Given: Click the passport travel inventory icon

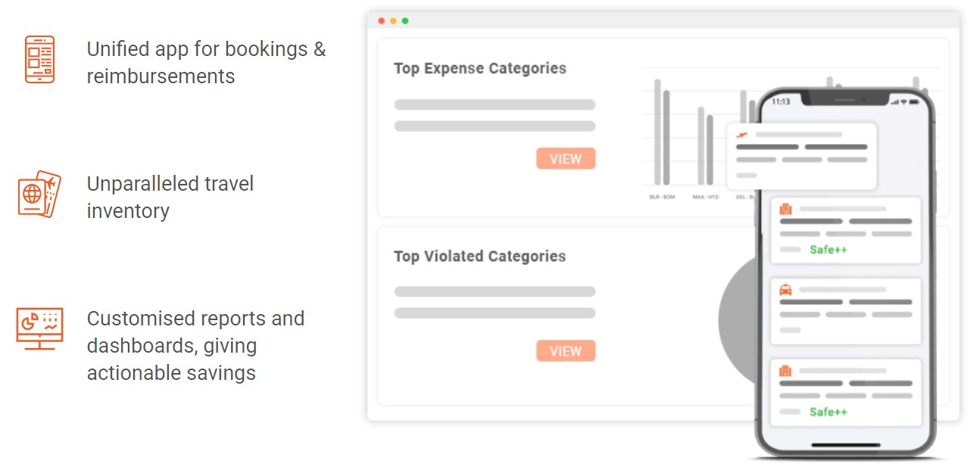Looking at the screenshot, I should [x=39, y=194].
